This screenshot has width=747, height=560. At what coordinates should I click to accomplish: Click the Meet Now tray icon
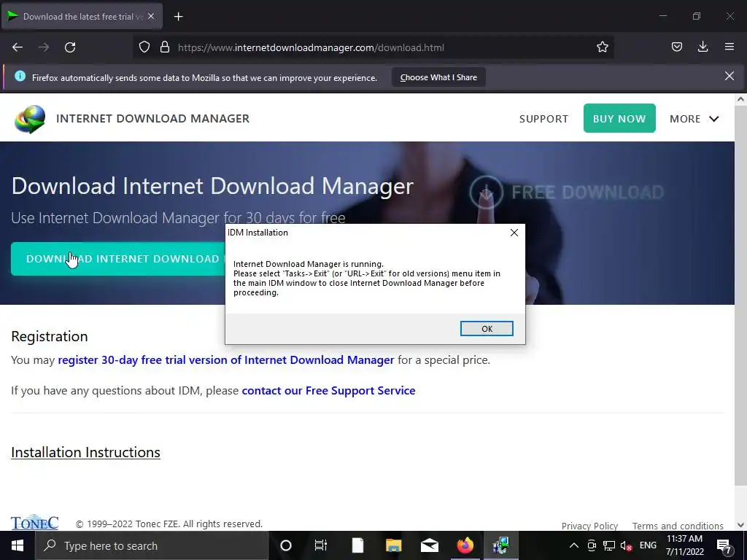pyautogui.click(x=592, y=545)
